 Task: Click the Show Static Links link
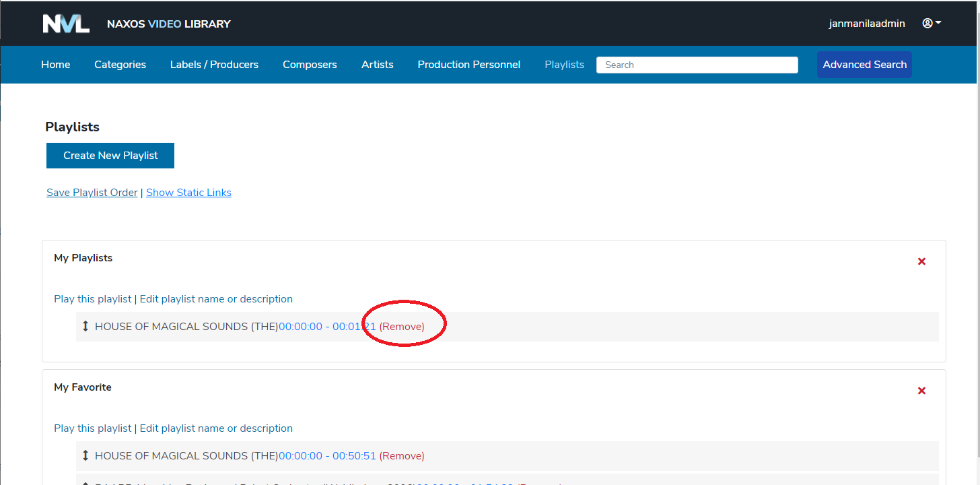click(188, 193)
